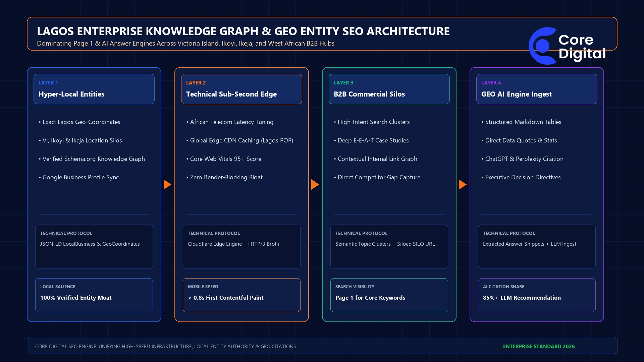The width and height of the screenshot is (644, 362).
Task: Select "Semantic Topic Clusters + Siloed SILO URL"
Action: point(385,244)
